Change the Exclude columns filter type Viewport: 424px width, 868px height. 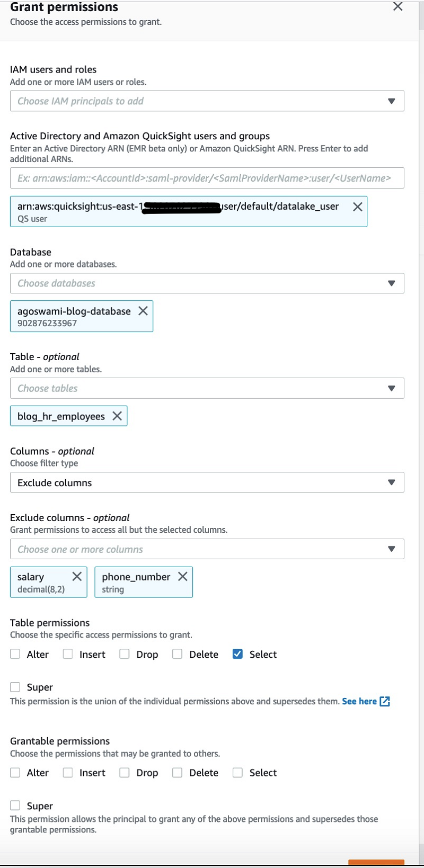pyautogui.click(x=207, y=482)
